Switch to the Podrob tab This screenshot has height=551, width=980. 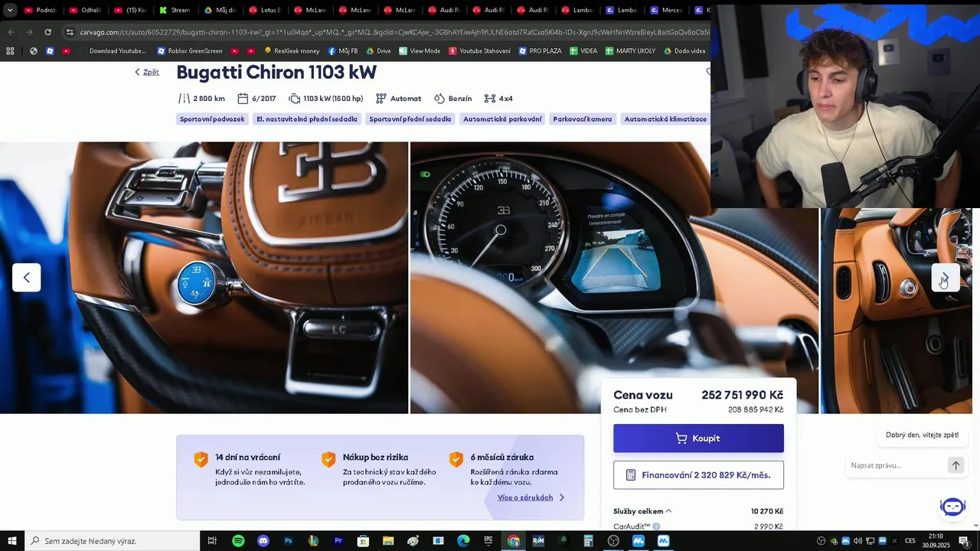coord(41,10)
